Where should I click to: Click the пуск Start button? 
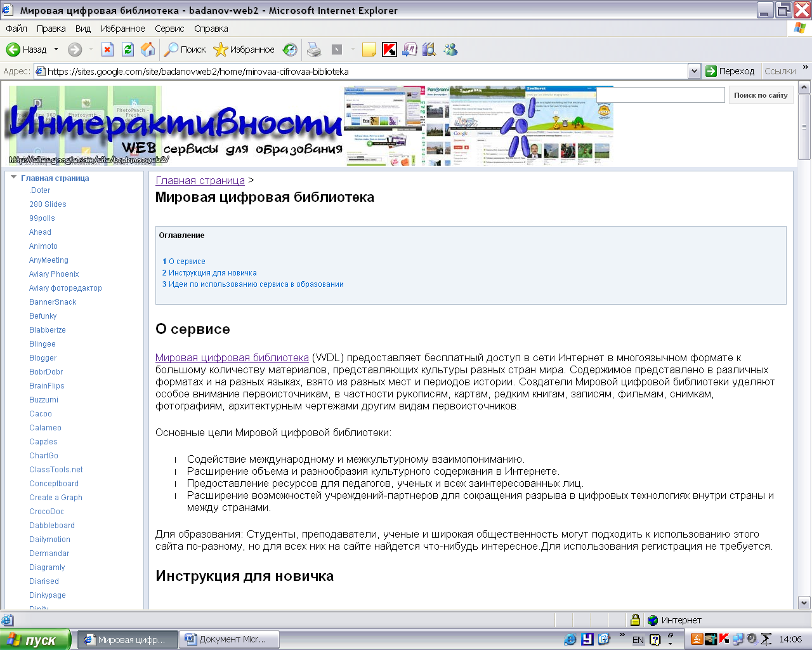click(35, 640)
